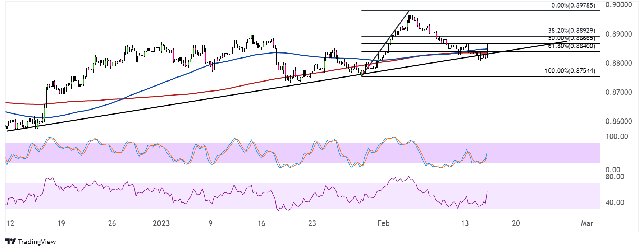Click the 9 date axis label
This screenshot has height=251, width=644.
pyautogui.click(x=210, y=223)
